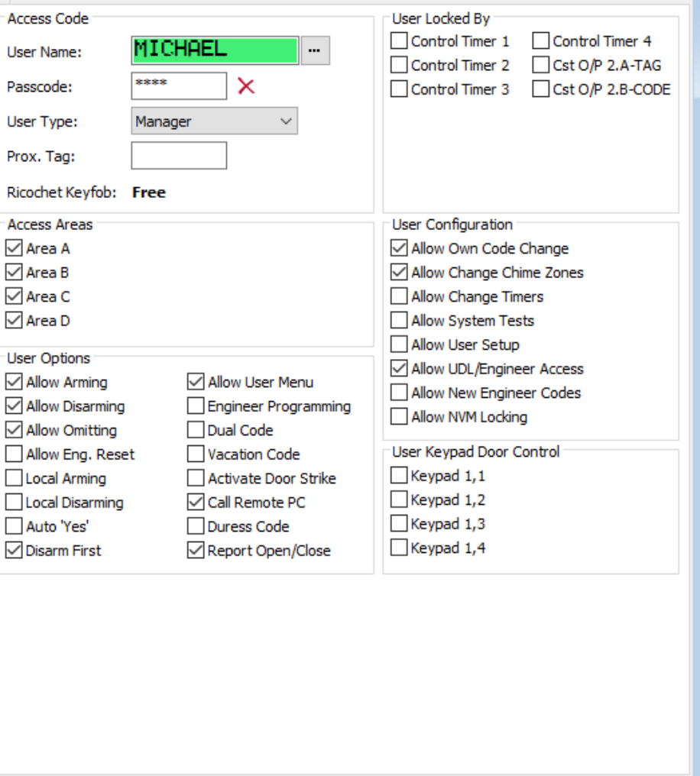Click the red X beside Passcode
This screenshot has height=776, width=700.
click(x=246, y=86)
